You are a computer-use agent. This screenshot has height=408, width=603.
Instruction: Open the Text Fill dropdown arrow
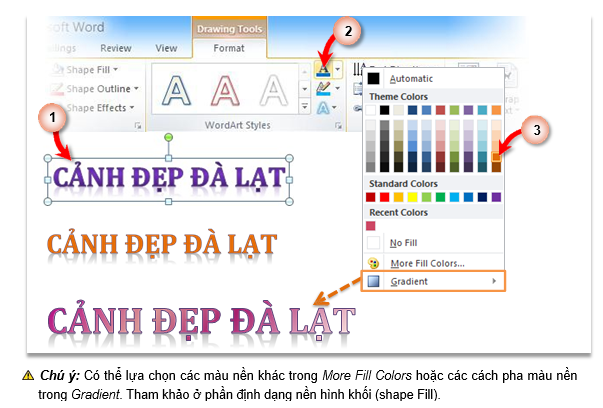(339, 69)
